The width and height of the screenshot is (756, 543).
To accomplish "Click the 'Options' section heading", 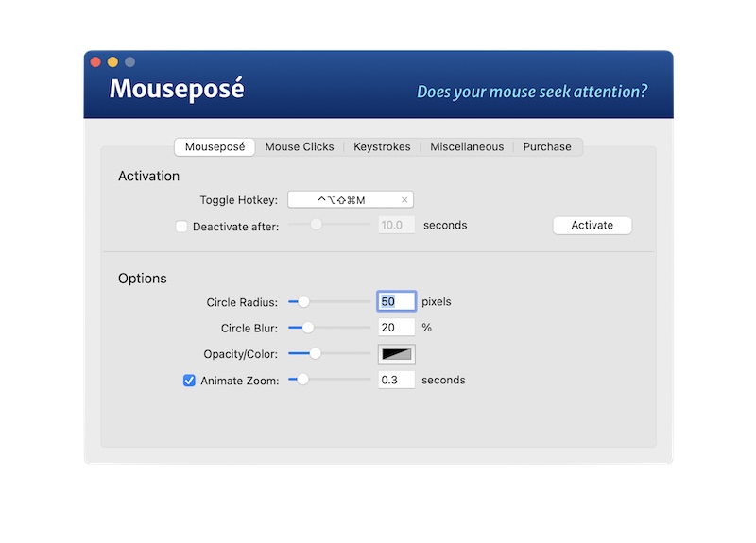I will click(143, 279).
